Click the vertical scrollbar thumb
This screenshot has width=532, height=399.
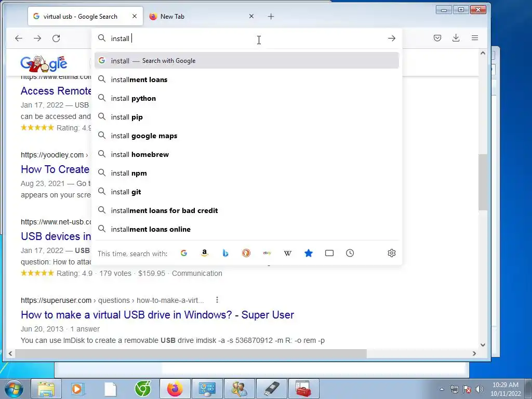pyautogui.click(x=483, y=182)
